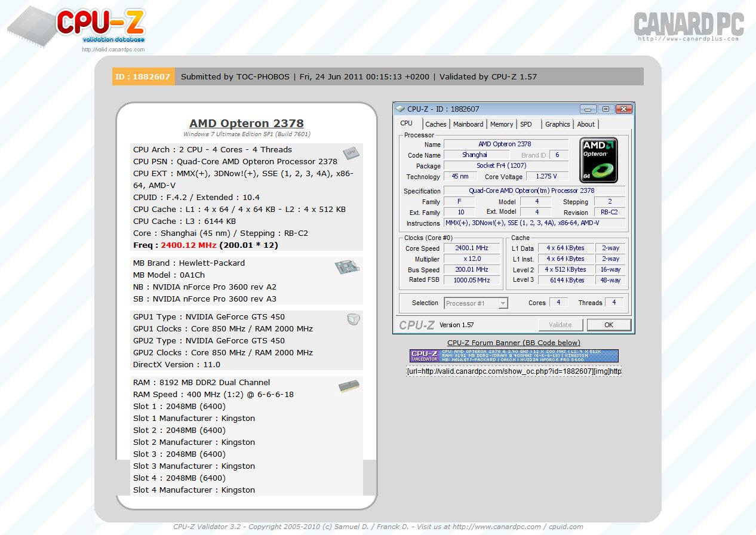Screen dimensions: 756x535
Task: Close the CPU-Z window
Action: pos(623,109)
